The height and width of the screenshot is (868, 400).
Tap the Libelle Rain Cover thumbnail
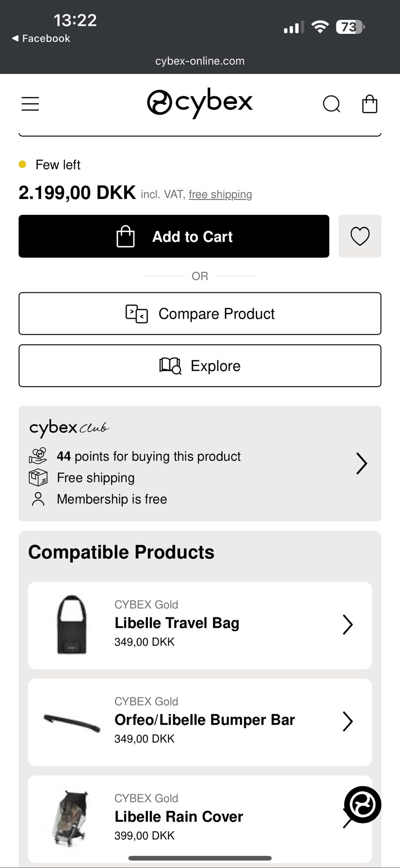(72, 818)
